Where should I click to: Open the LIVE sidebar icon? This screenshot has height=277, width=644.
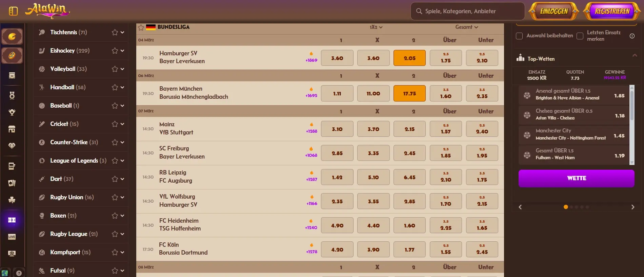tap(12, 237)
